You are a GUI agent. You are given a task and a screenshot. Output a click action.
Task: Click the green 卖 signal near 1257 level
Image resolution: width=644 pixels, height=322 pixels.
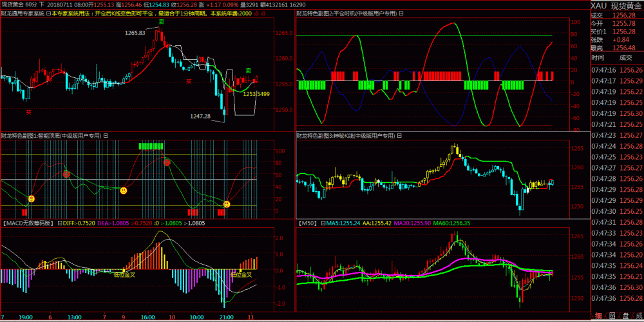point(249,70)
